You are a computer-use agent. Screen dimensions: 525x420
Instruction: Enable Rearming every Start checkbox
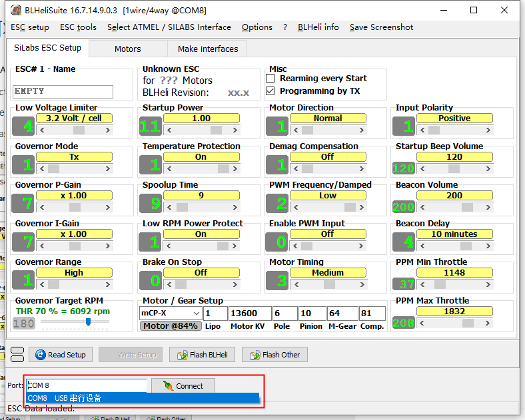point(270,79)
